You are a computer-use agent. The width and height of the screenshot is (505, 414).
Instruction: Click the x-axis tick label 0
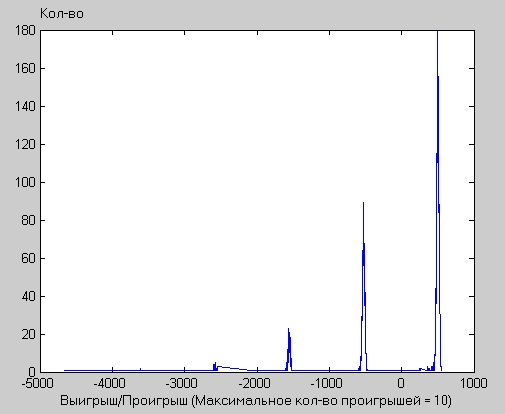401,383
